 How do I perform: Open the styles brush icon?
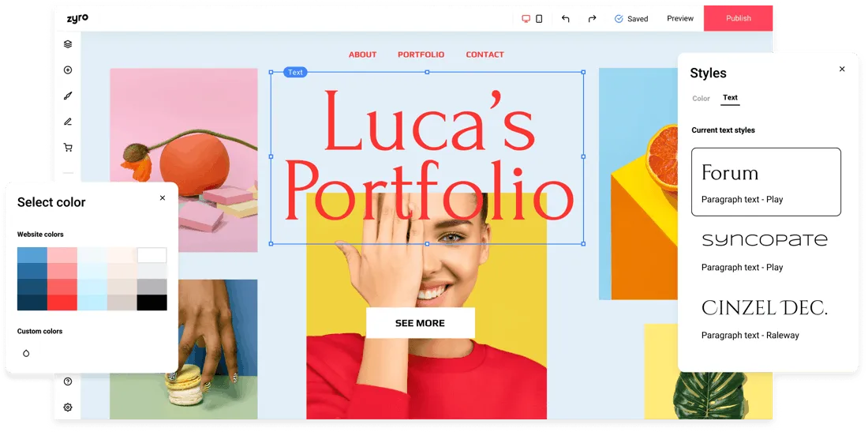[68, 96]
